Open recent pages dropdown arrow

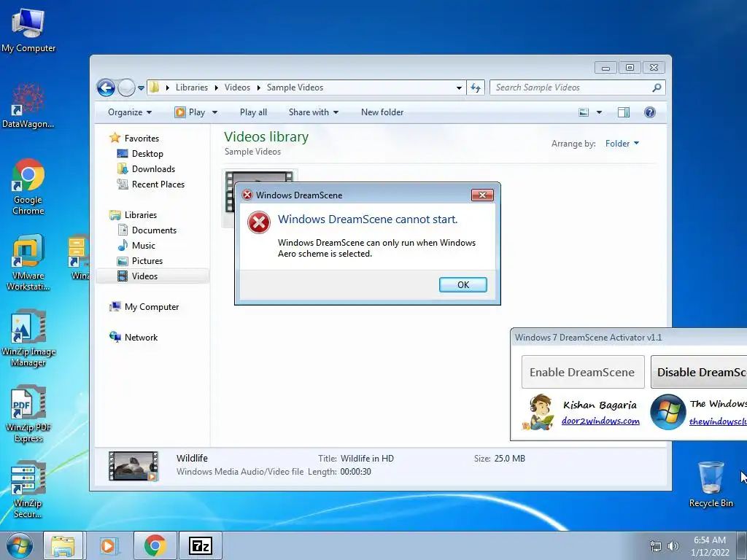pyautogui.click(x=141, y=88)
